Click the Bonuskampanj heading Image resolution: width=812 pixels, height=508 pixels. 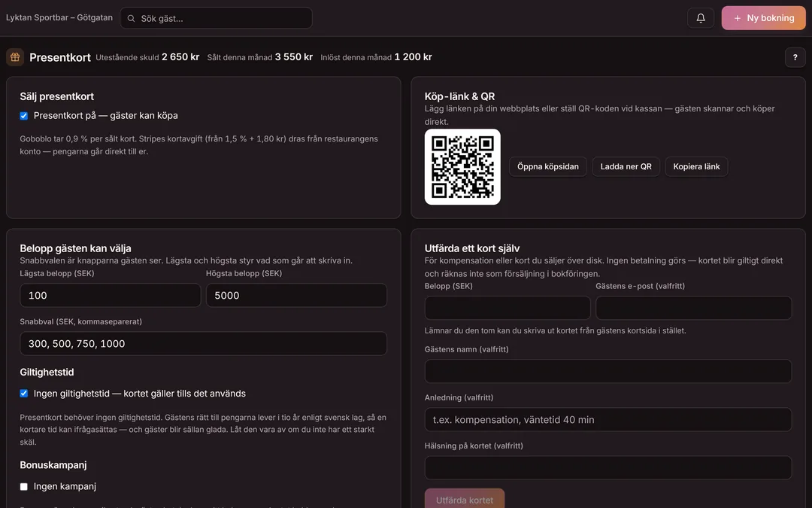pyautogui.click(x=53, y=465)
